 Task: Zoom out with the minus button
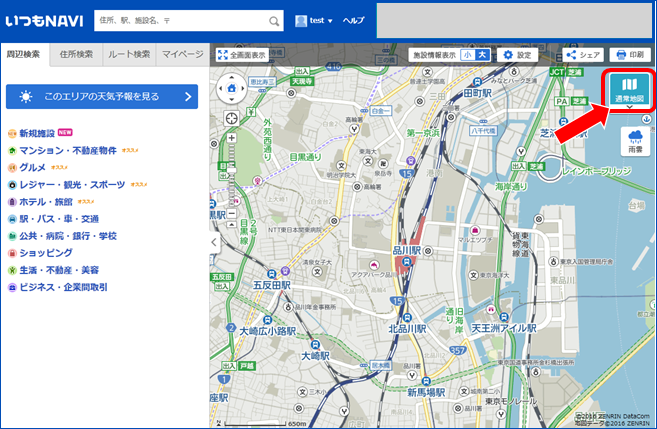(x=231, y=213)
